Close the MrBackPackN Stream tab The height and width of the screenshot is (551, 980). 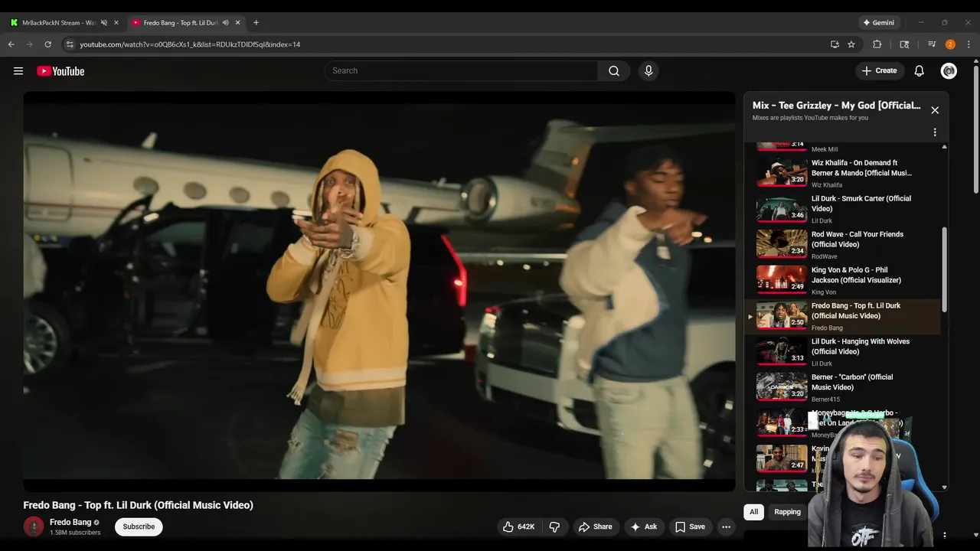(x=116, y=22)
